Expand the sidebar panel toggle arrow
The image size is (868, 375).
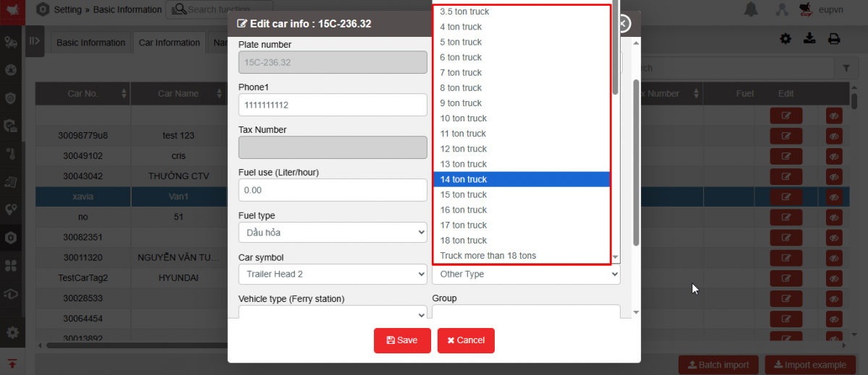(34, 41)
